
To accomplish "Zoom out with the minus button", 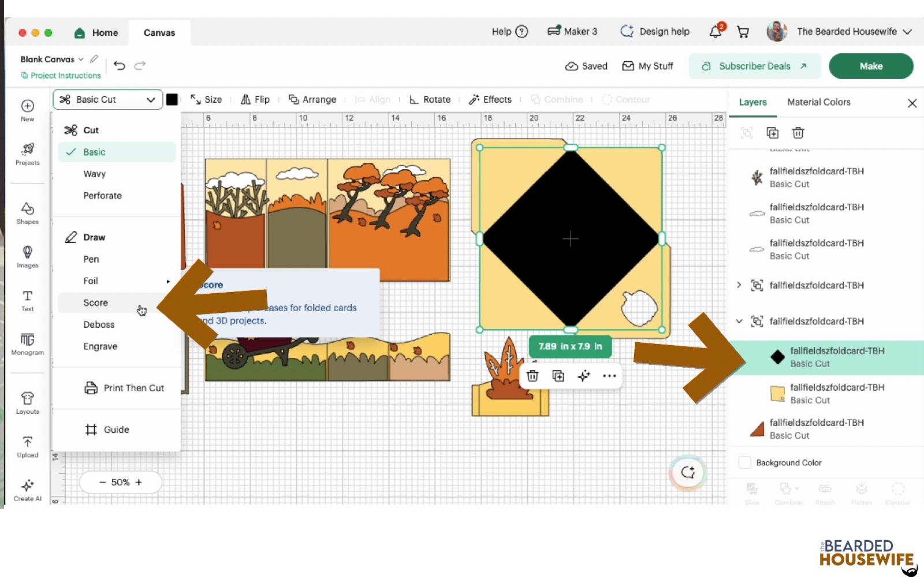I will (x=102, y=482).
